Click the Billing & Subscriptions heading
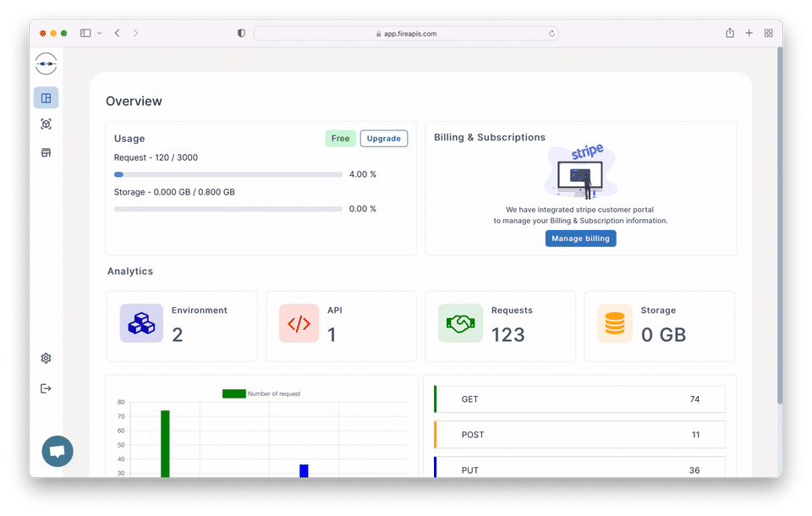This screenshot has width=812, height=516. (x=490, y=137)
